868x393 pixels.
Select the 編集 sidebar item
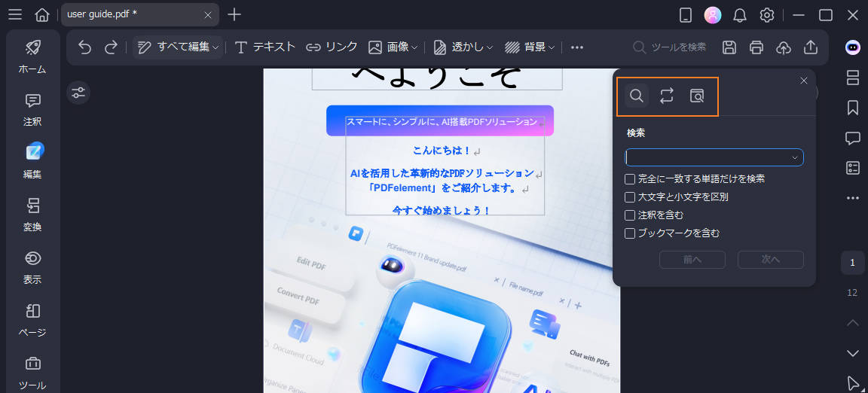tap(32, 162)
